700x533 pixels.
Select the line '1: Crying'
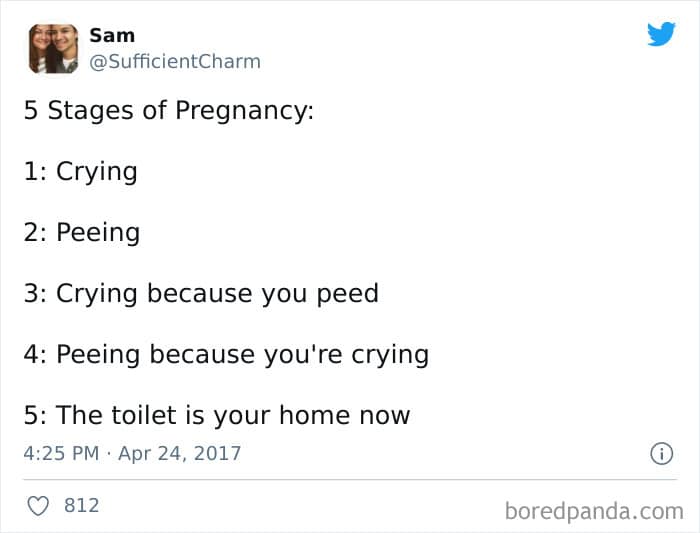pyautogui.click(x=80, y=172)
